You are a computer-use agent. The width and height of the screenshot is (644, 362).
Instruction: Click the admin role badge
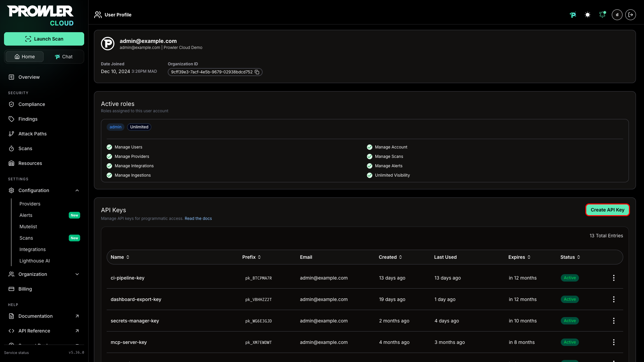[115, 127]
